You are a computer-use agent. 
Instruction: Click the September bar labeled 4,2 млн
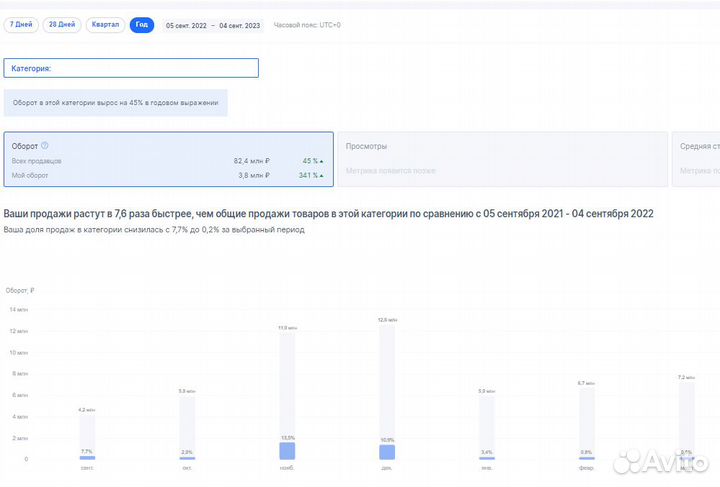tap(87, 435)
